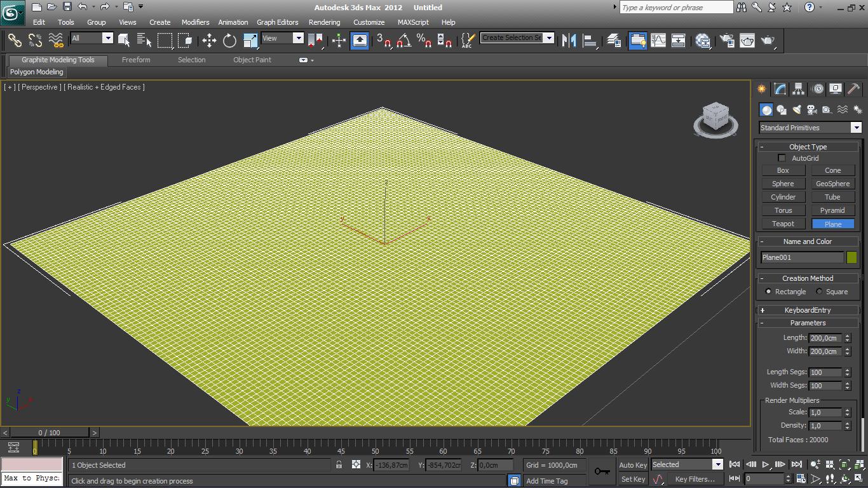
Task: Click the Mirror tool icon
Action: coord(569,41)
